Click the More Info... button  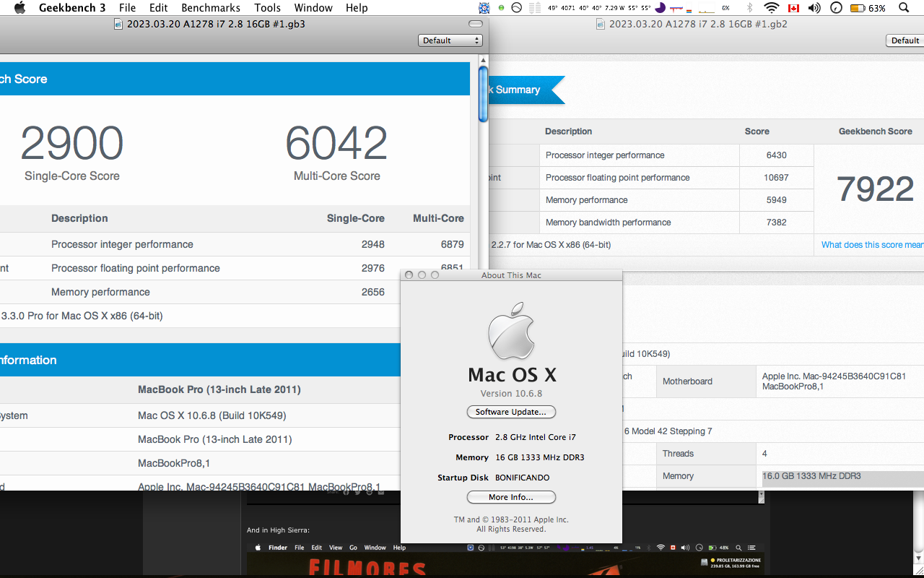click(x=511, y=497)
